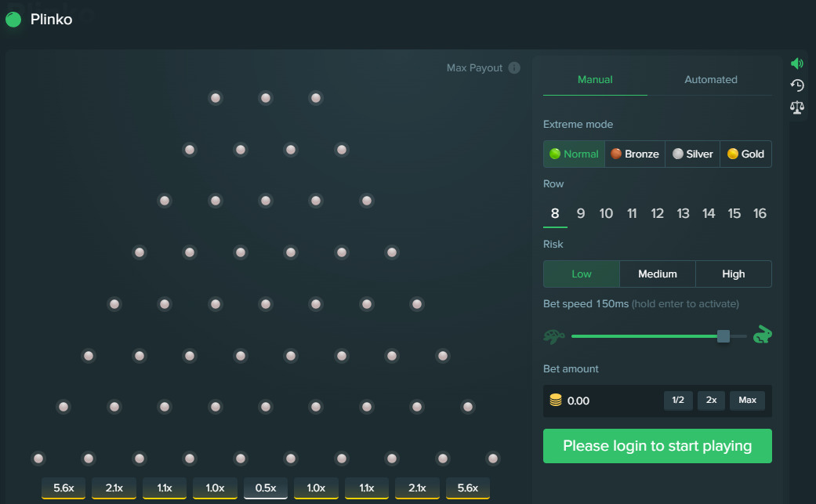Set risk level to High
816x504 pixels.
[733, 274]
